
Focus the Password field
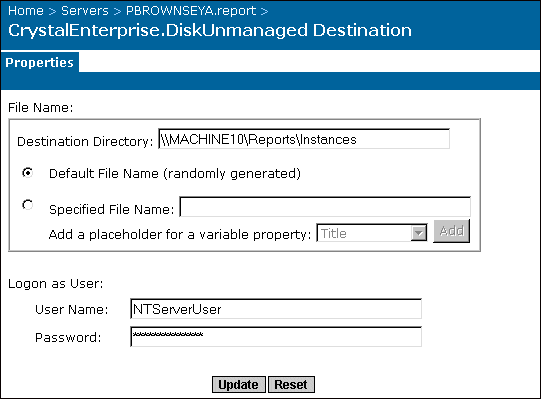(276, 337)
